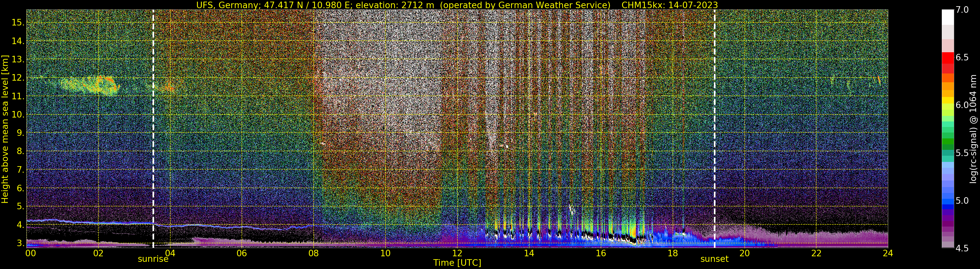Click the '3.' height tick label

coord(21,243)
